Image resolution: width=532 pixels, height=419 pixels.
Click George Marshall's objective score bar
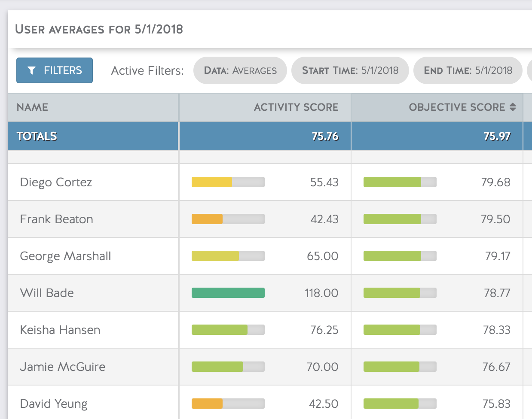[400, 256]
